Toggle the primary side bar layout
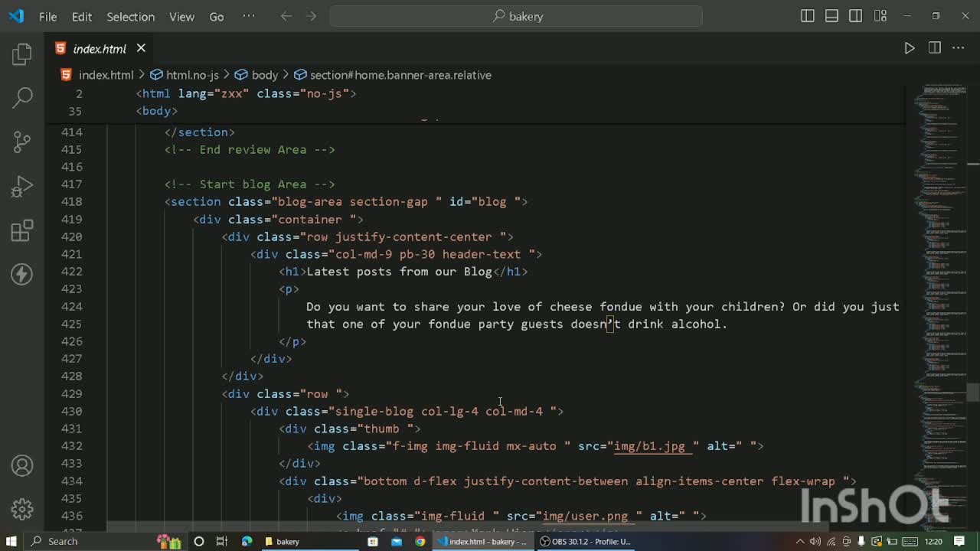The image size is (980, 551). coord(807,16)
